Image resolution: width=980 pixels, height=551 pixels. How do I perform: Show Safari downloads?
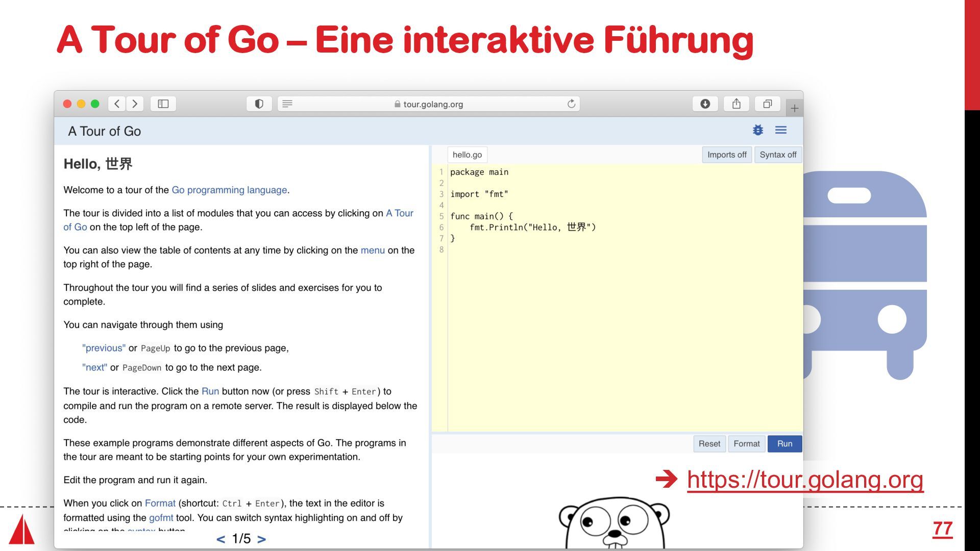click(705, 104)
